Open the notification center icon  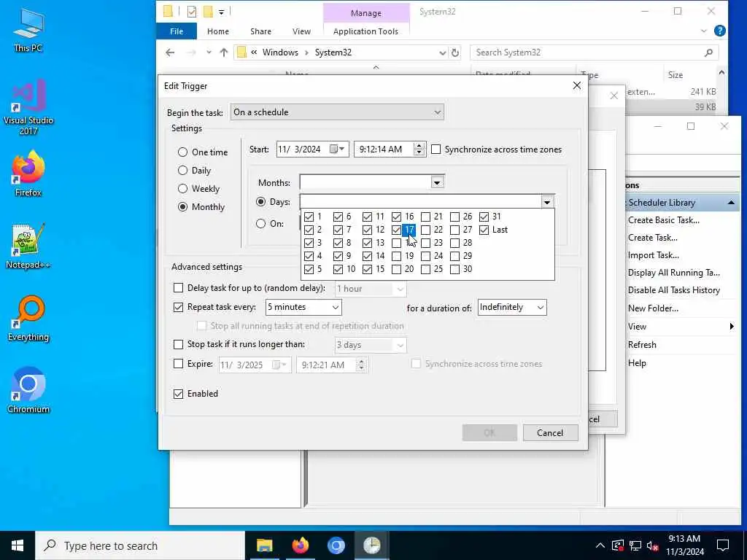click(x=723, y=545)
